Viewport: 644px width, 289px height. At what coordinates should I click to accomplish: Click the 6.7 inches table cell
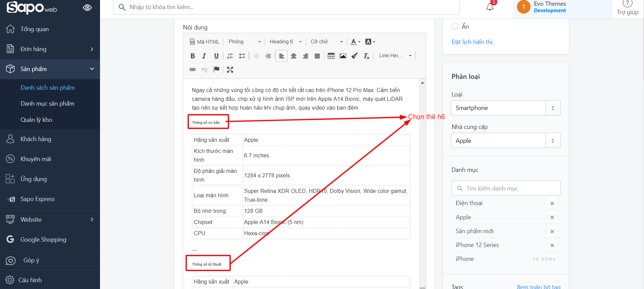pos(326,155)
